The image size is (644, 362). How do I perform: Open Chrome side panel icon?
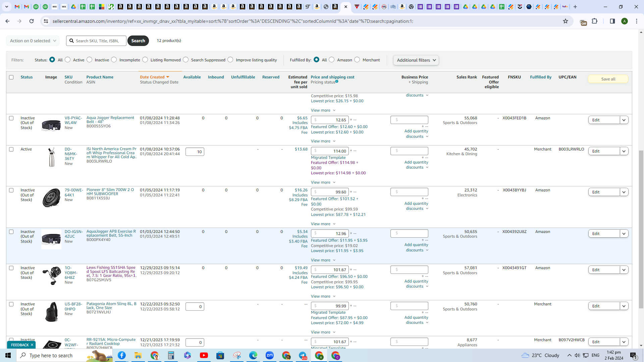[x=612, y=21]
